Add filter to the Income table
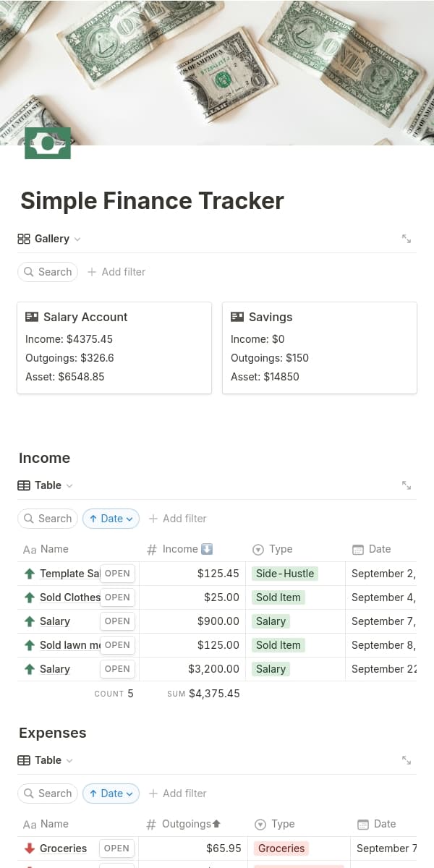The image size is (434, 868). click(x=178, y=519)
